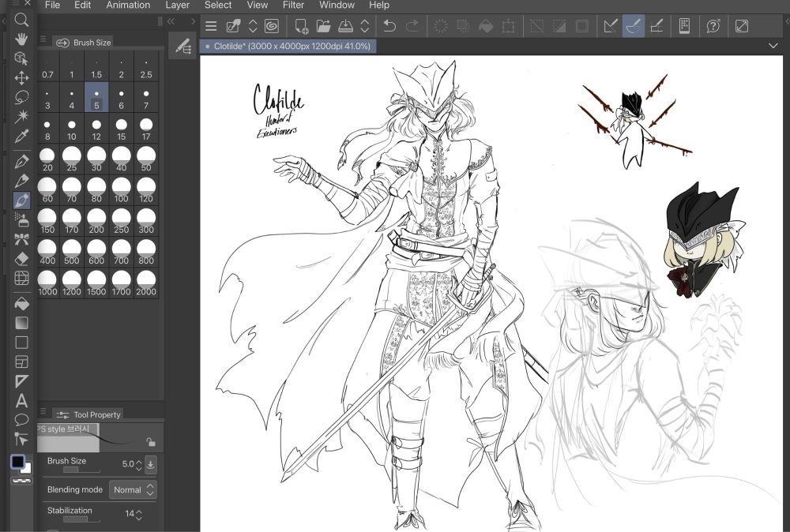Choose brush size 0.7 preset
790x532 pixels.
tap(47, 66)
